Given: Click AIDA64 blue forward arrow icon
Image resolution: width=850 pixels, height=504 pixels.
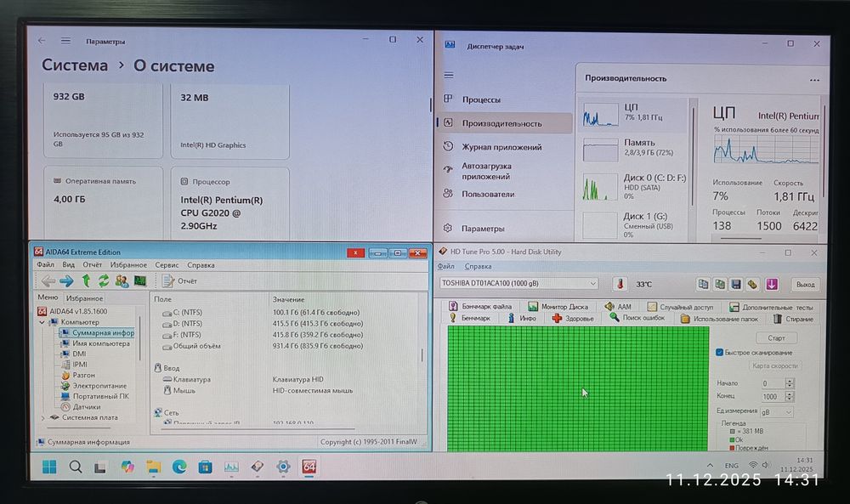Looking at the screenshot, I should point(66,280).
